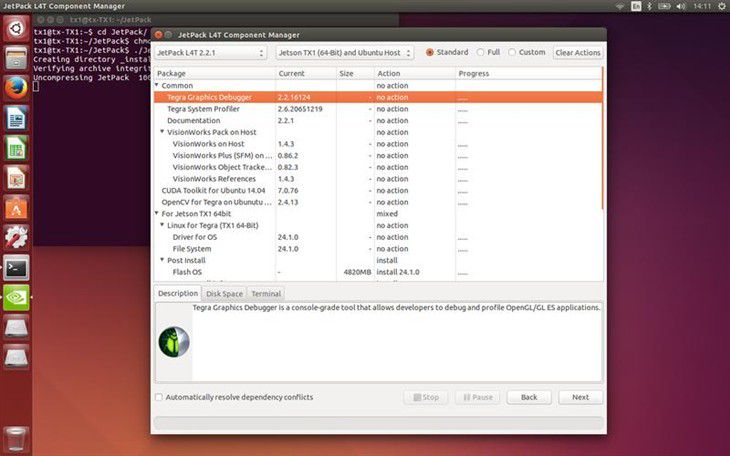
Task: Switch to the Description tab
Action: [x=178, y=293]
